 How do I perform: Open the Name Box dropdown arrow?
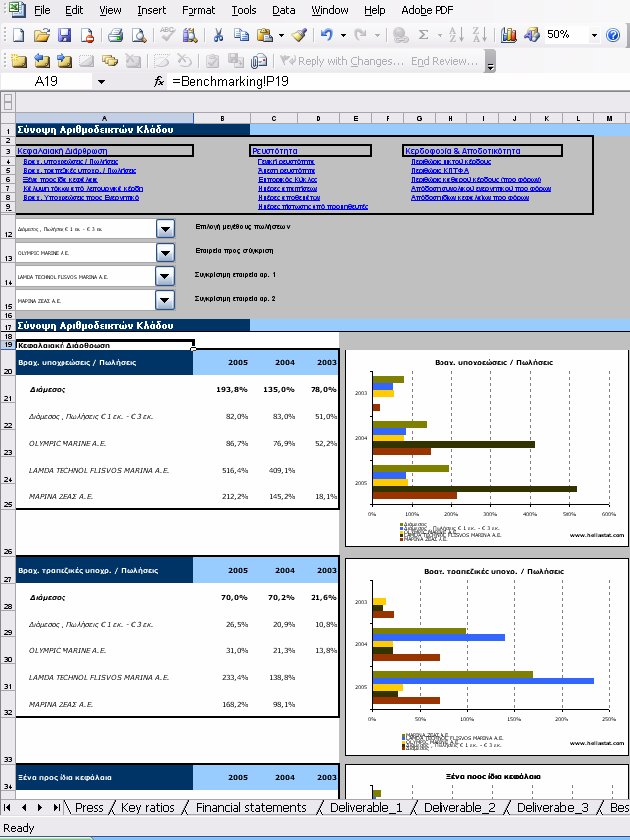point(101,82)
